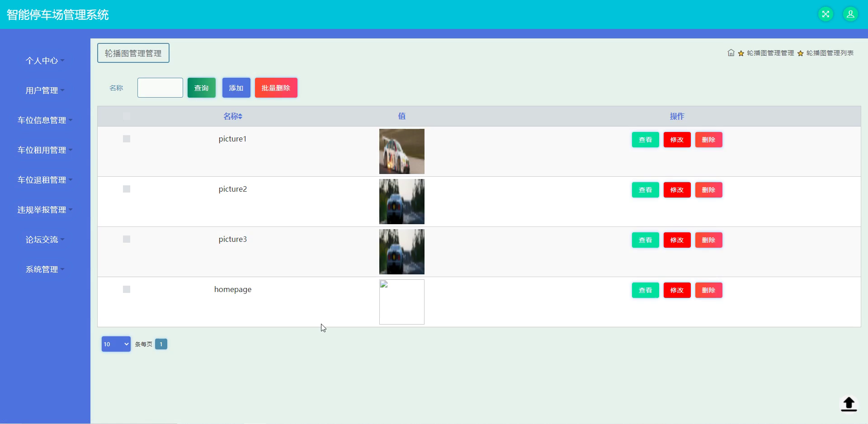Click the back-to-top arrow icon
The height and width of the screenshot is (424, 868).
tap(849, 404)
